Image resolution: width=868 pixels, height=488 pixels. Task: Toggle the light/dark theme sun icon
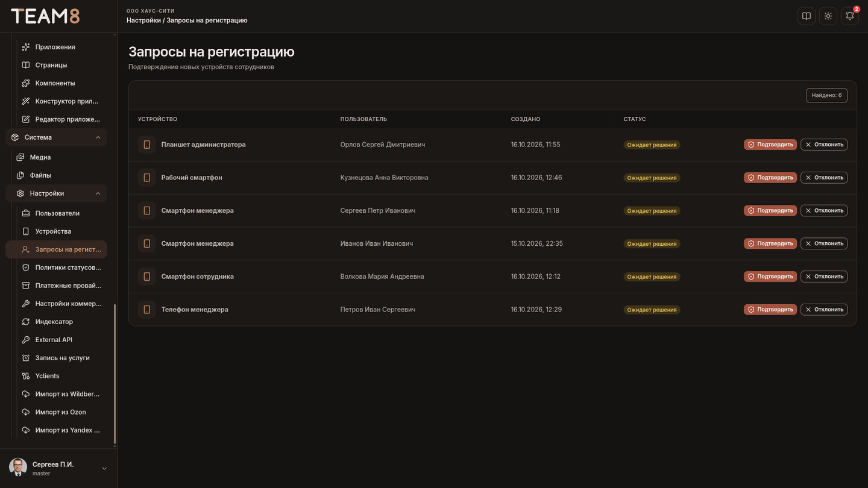tap(828, 16)
